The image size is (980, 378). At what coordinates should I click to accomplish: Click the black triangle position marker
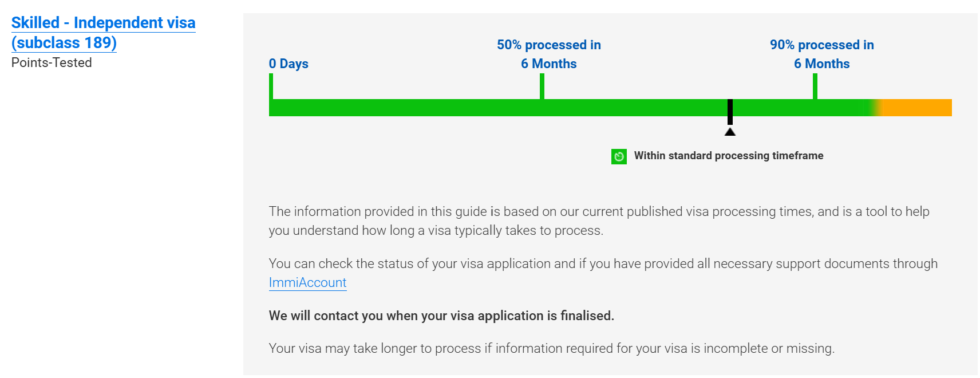pyautogui.click(x=730, y=132)
